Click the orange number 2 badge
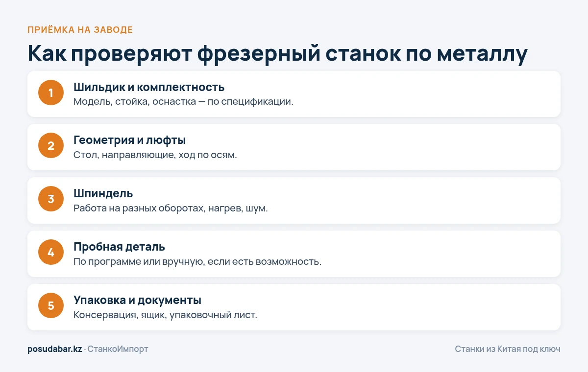 click(51, 146)
